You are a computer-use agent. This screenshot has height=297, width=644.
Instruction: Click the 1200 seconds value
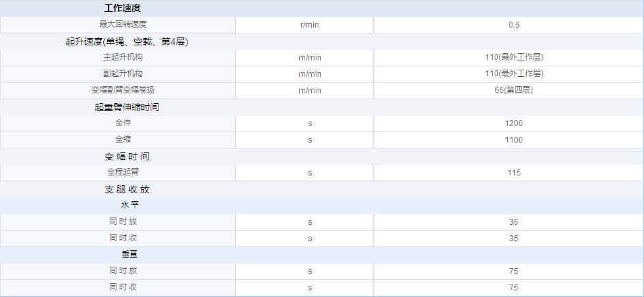pos(514,123)
